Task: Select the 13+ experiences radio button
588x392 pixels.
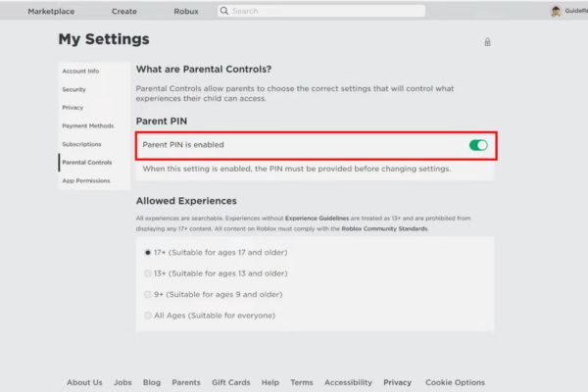Action: 148,273
